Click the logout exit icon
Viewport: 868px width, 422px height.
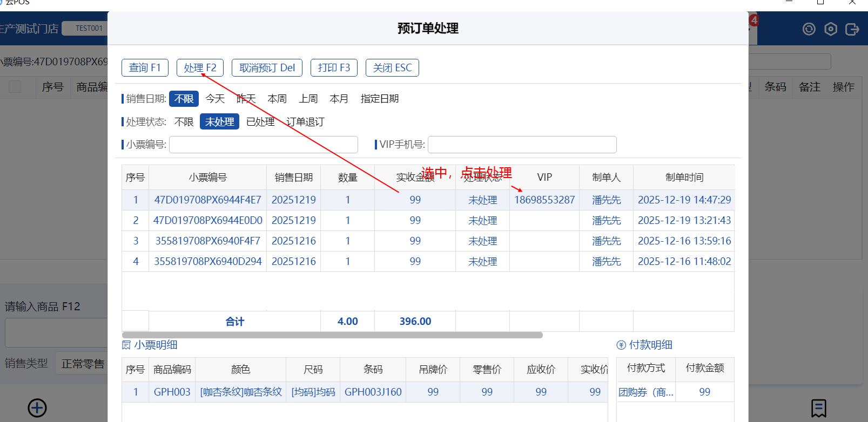pyautogui.click(x=852, y=29)
